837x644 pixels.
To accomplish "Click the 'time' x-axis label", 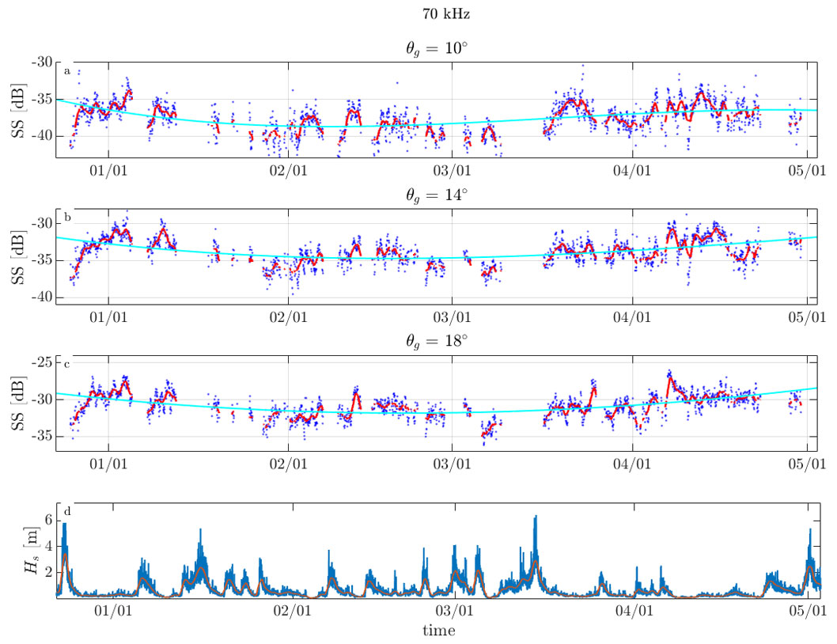I will tap(437, 631).
